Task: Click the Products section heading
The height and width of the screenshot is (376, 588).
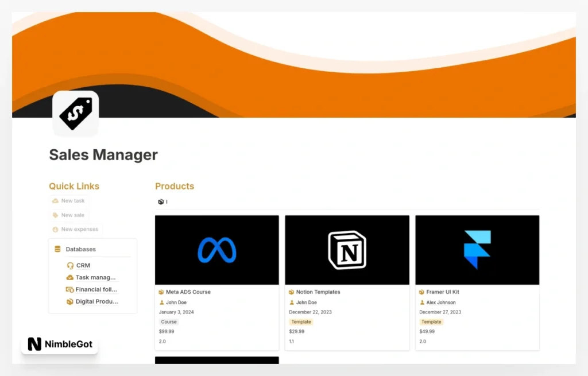Action: tap(175, 186)
